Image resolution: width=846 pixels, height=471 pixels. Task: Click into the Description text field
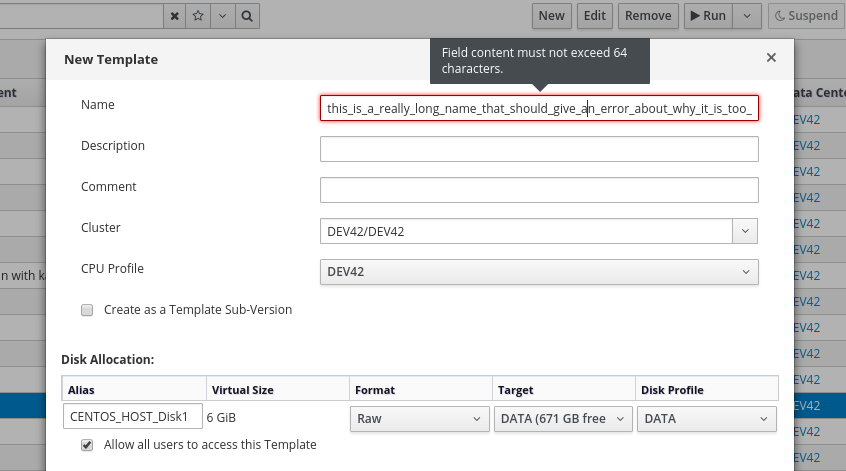(539, 149)
